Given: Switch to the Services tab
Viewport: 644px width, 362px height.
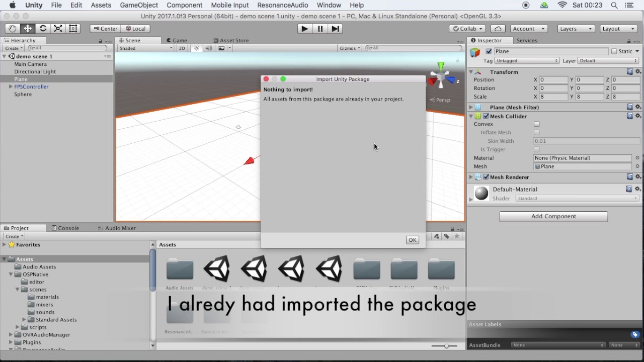Looking at the screenshot, I should point(527,40).
